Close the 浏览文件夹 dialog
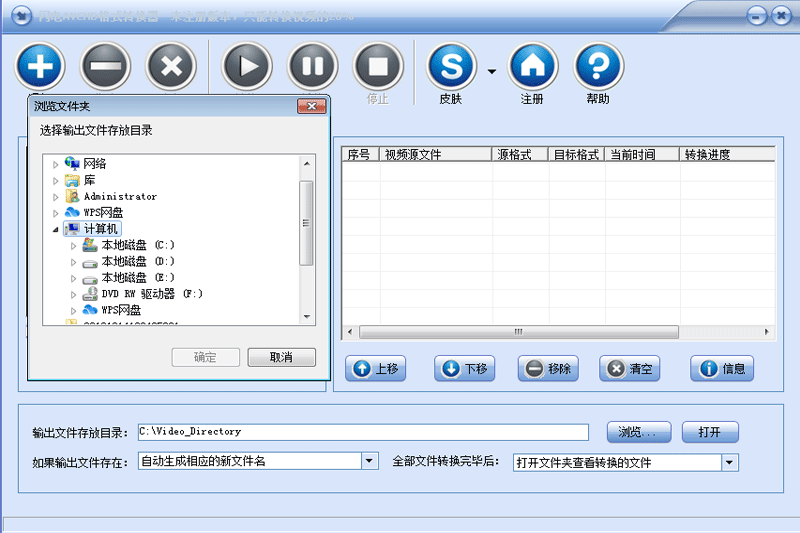This screenshot has height=533, width=800. pyautogui.click(x=312, y=106)
